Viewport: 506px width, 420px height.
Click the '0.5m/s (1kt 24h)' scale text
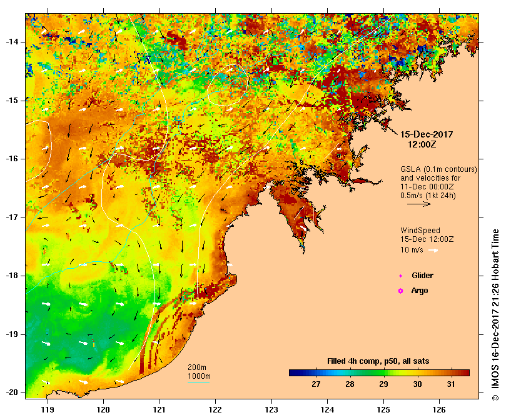point(428,195)
